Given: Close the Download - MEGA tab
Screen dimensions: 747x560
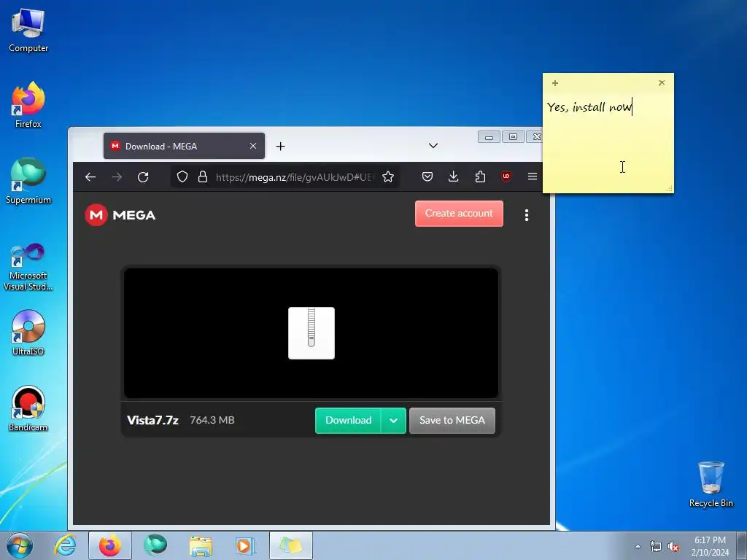Looking at the screenshot, I should [253, 146].
